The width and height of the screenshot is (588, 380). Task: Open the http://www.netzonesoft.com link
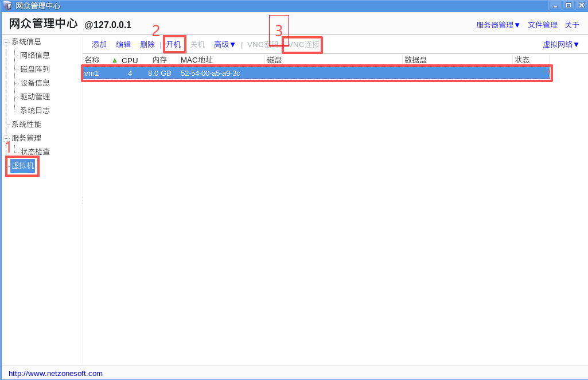click(56, 374)
